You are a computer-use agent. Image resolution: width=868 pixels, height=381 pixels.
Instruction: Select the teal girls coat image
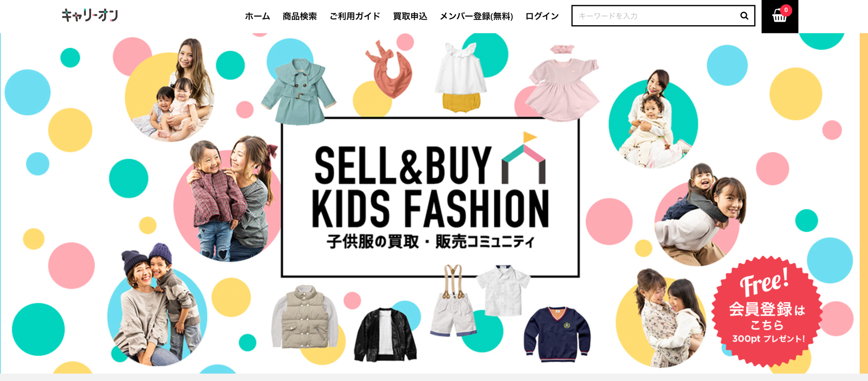coord(298,92)
